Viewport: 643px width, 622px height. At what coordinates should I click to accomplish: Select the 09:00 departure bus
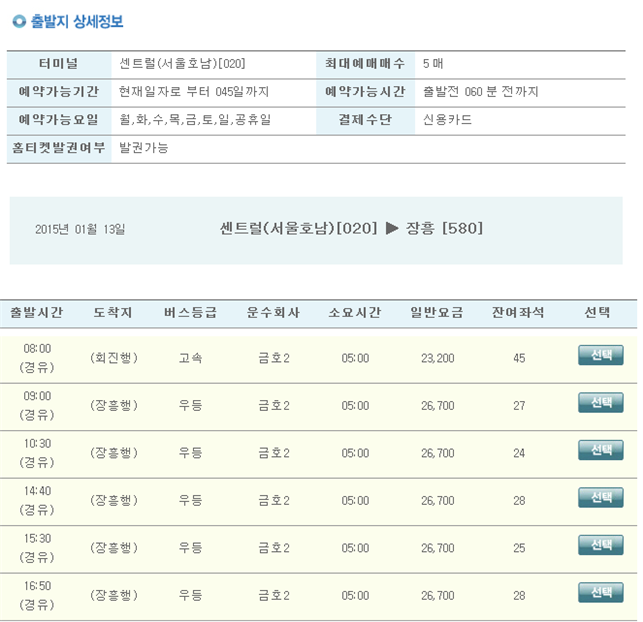click(600, 403)
